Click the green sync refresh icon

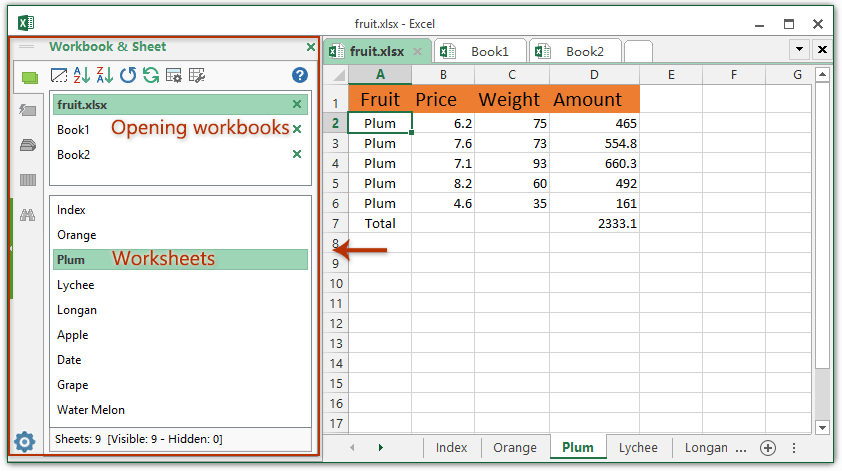click(151, 75)
